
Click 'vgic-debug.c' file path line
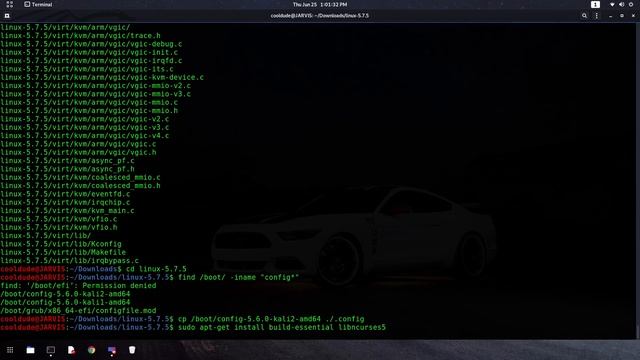pyautogui.click(x=91, y=44)
